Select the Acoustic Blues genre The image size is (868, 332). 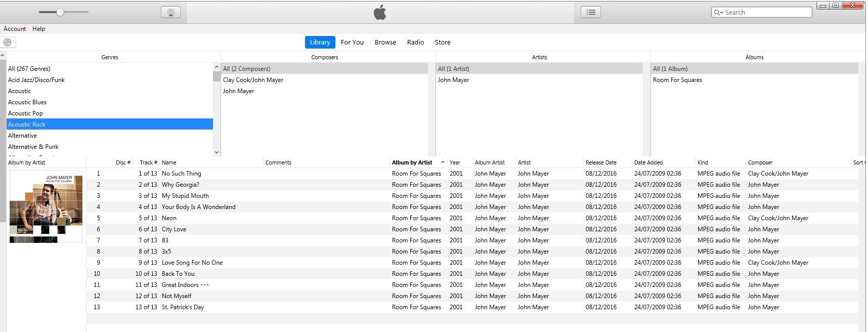coord(110,102)
